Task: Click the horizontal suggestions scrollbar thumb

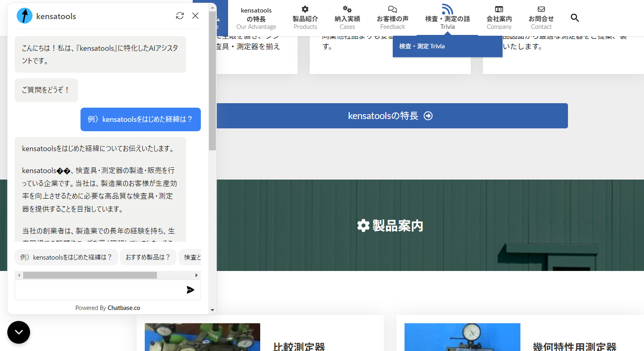Action: click(x=90, y=275)
